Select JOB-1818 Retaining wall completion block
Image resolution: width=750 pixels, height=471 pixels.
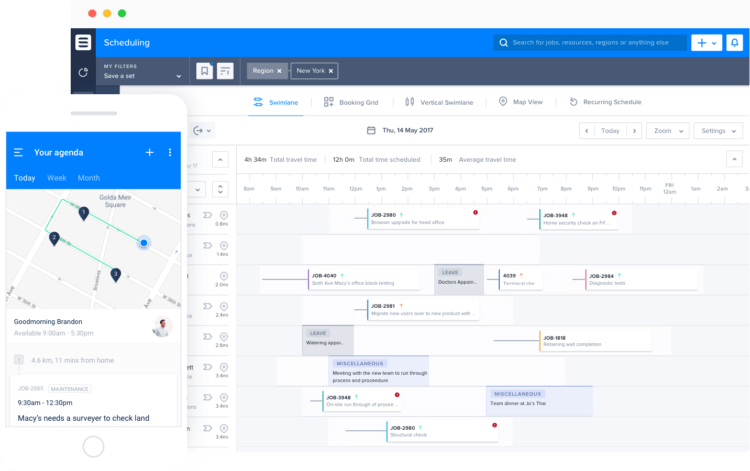[x=595, y=341]
